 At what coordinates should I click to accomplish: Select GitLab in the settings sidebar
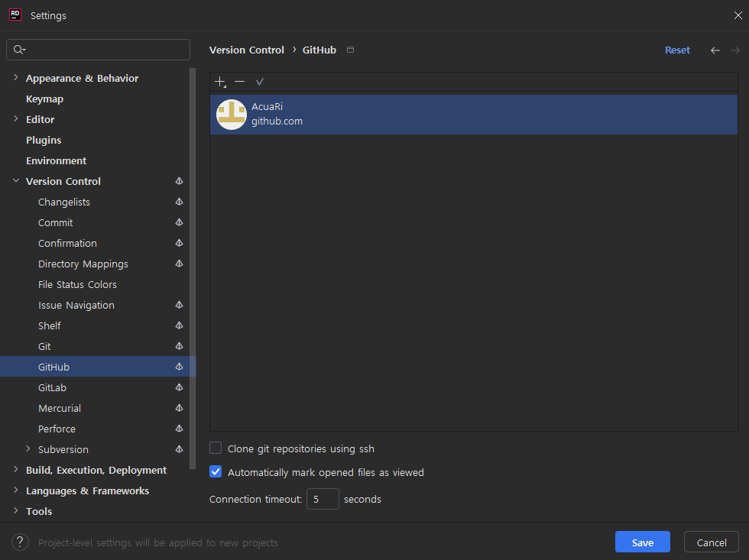tap(52, 387)
